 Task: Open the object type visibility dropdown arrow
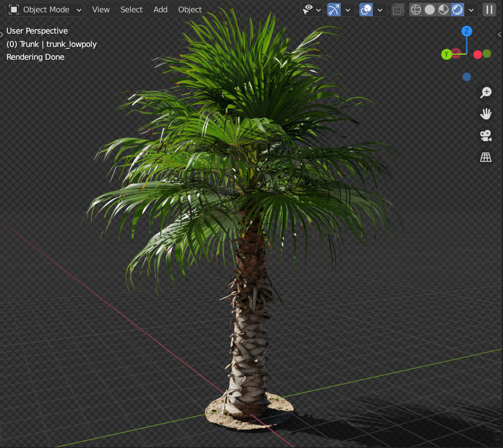click(x=318, y=10)
